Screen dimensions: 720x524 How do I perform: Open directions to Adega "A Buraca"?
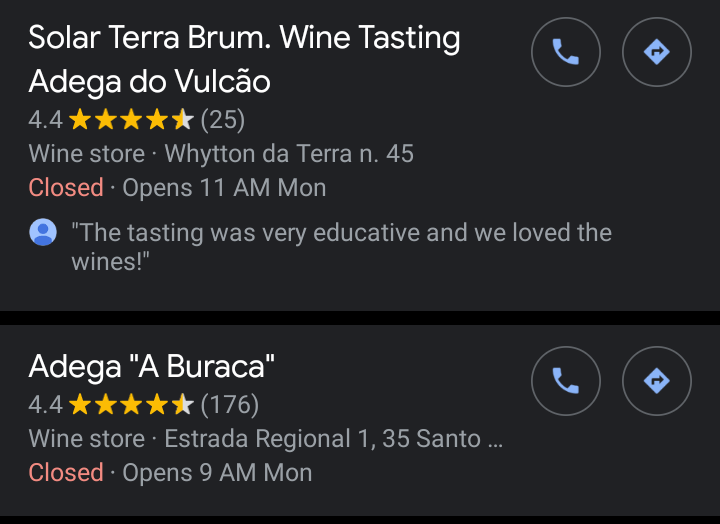(656, 380)
